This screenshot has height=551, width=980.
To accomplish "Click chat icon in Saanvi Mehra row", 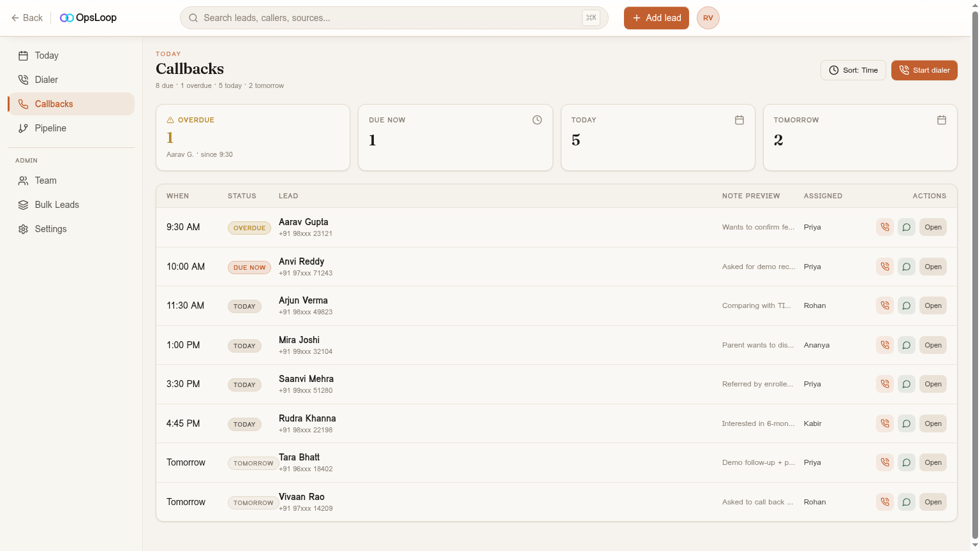I will point(906,384).
